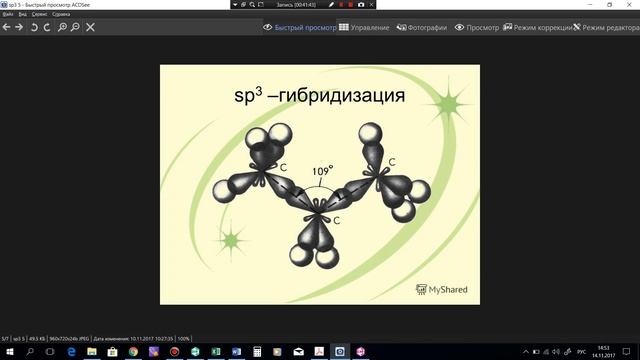Open the recording bar dropdown arrow
Image resolution: width=640 pixels, height=360 pixels.
tap(235, 4)
